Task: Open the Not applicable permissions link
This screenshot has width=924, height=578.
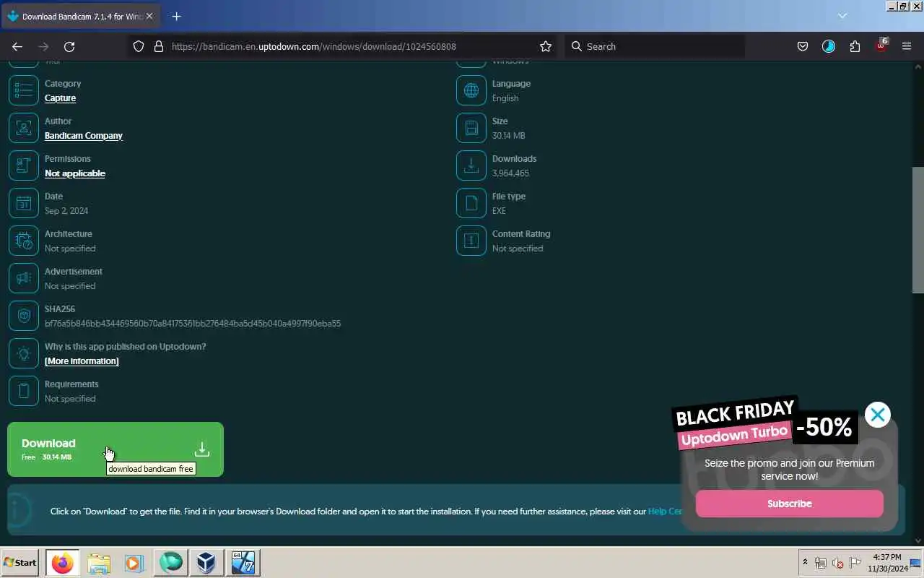Action: pos(75,173)
